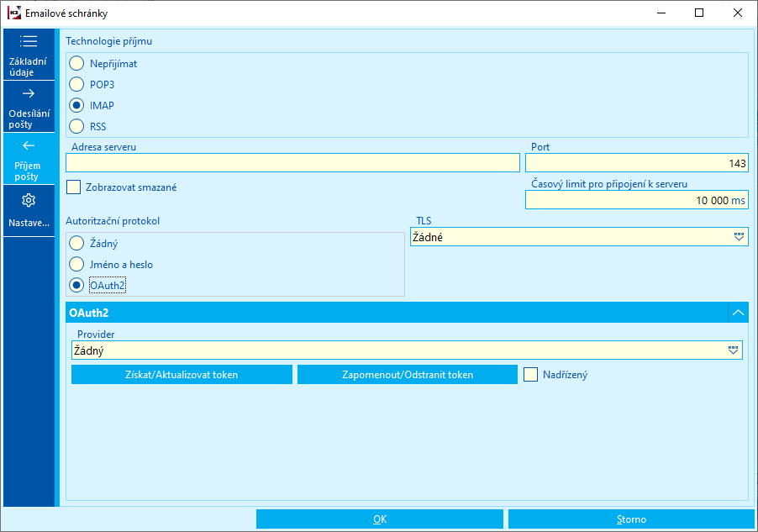Screen dimensions: 758x532
Task: Confirm with the OK button
Action: pyautogui.click(x=380, y=519)
